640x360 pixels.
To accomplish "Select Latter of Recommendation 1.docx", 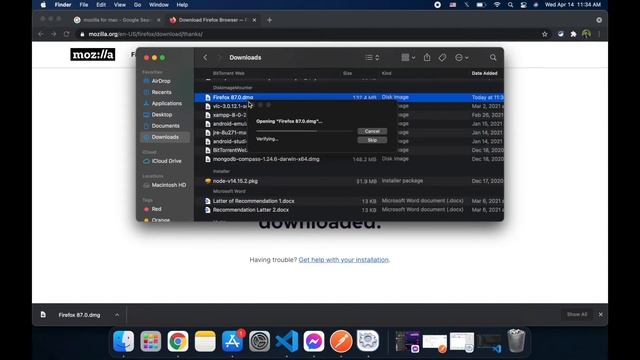I will tap(253, 201).
